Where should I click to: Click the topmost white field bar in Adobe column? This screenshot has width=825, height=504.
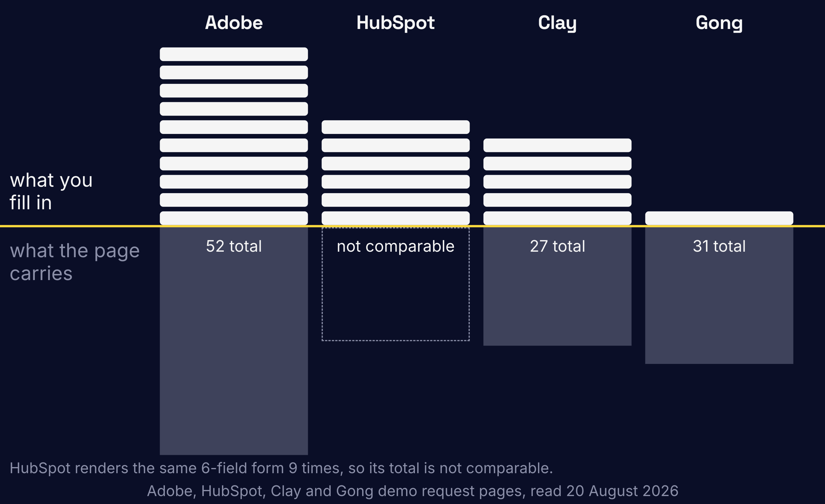click(234, 54)
